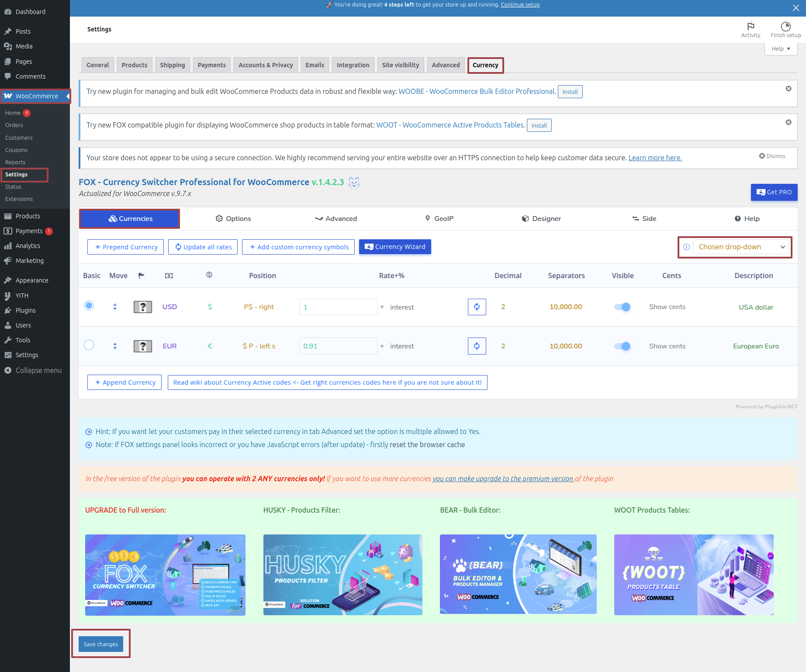Click the EUR currency code
Screen dimensions: 806x672
(x=170, y=346)
